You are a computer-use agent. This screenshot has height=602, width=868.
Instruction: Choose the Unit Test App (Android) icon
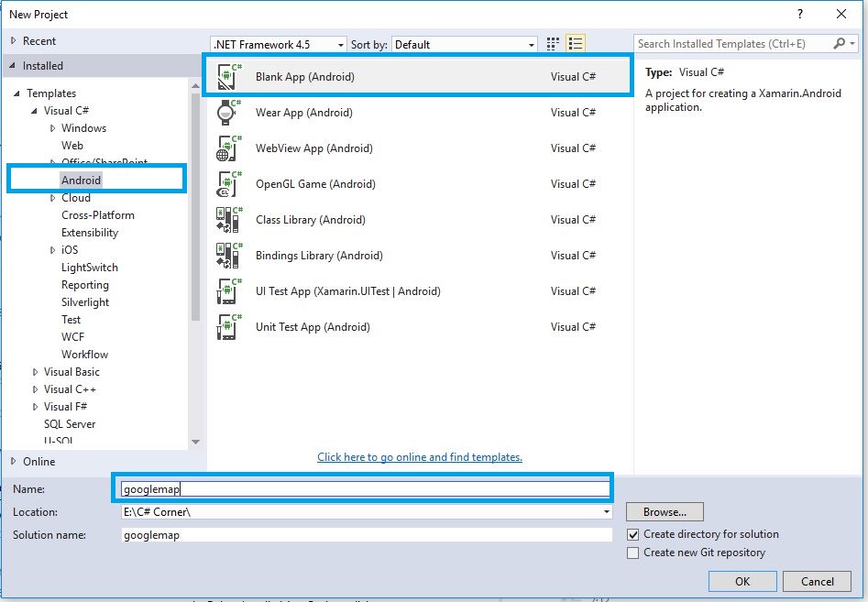click(x=228, y=327)
